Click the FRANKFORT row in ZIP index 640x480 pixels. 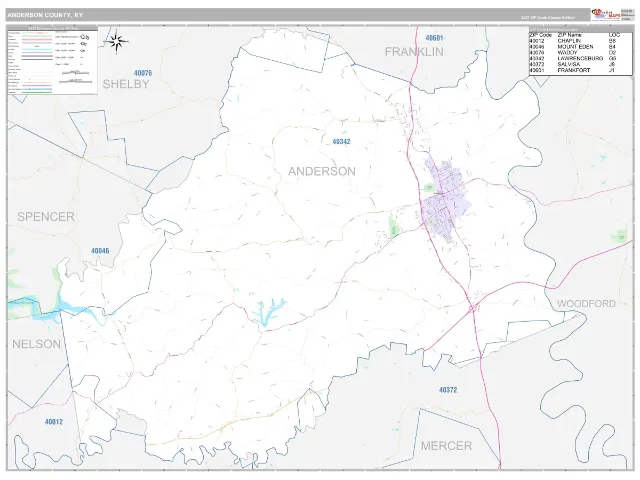(x=573, y=70)
